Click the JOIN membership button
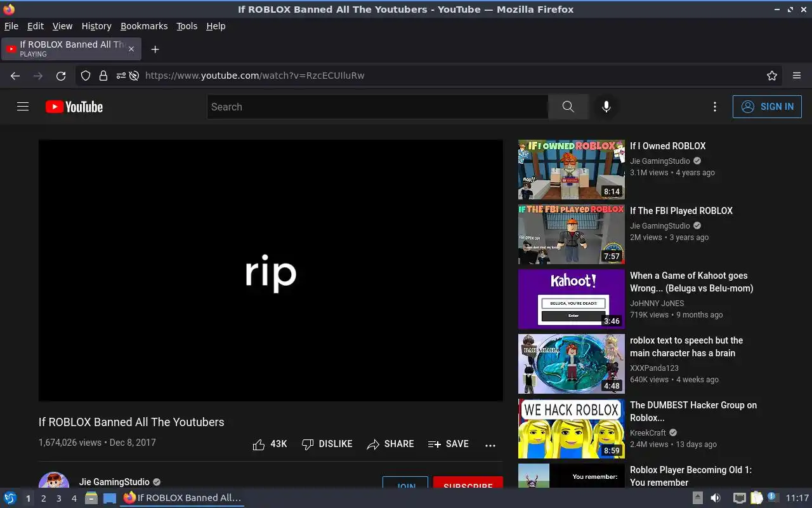812x508 pixels. (405, 483)
